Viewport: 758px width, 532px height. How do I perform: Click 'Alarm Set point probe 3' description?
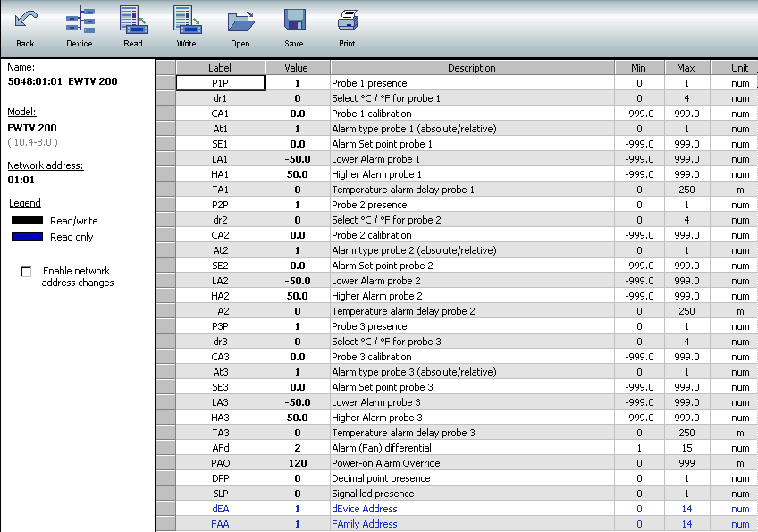tap(383, 387)
